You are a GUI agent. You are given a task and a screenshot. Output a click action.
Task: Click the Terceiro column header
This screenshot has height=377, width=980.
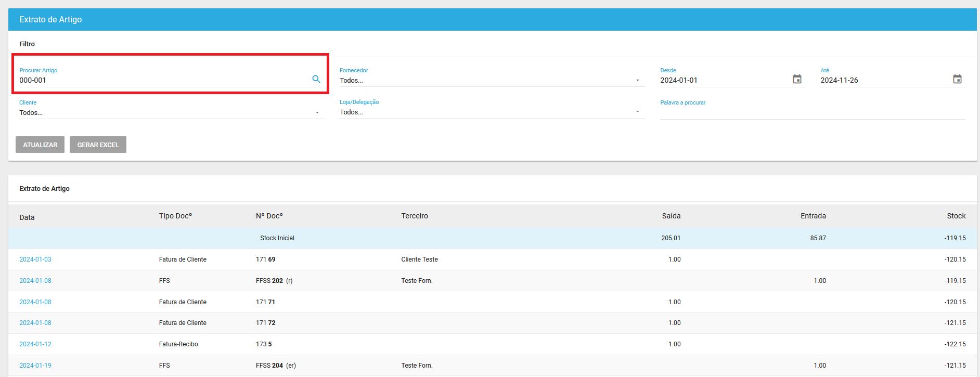coord(415,216)
